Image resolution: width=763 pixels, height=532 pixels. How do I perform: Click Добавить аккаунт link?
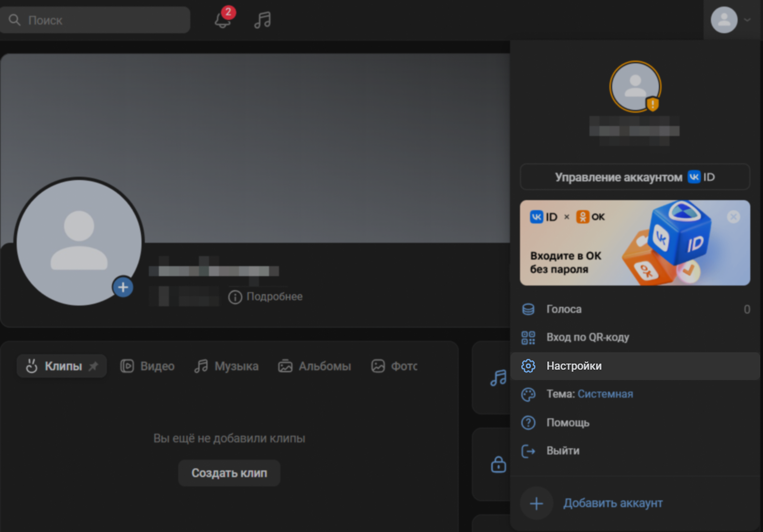(x=612, y=503)
